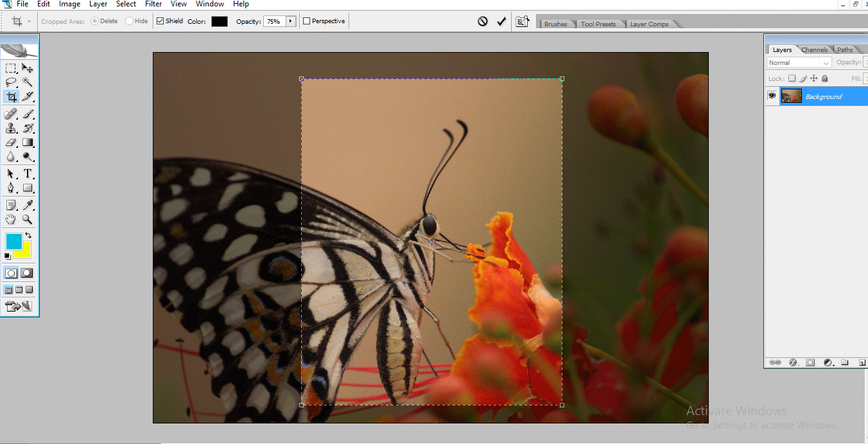This screenshot has height=444, width=868.
Task: Cancel the current crop operation
Action: tap(483, 21)
